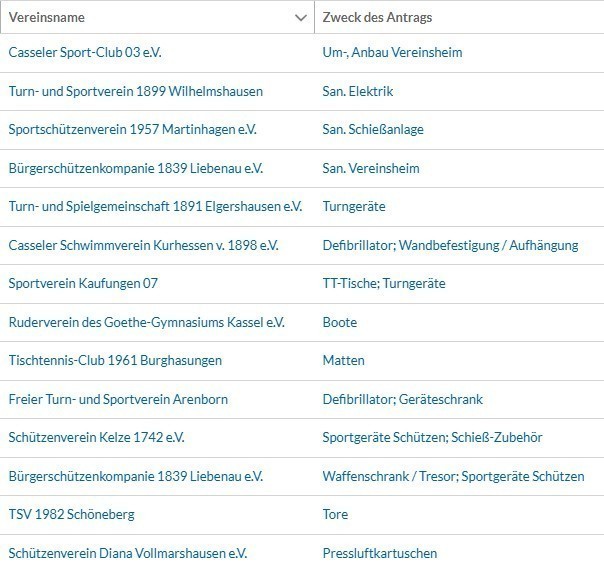Select Sportschützenverein 1957 Martinhagen e.V.

click(x=133, y=129)
